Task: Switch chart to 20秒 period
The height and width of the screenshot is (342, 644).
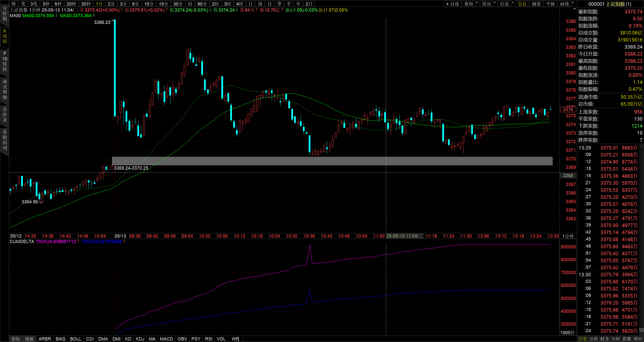Action: pos(71,4)
